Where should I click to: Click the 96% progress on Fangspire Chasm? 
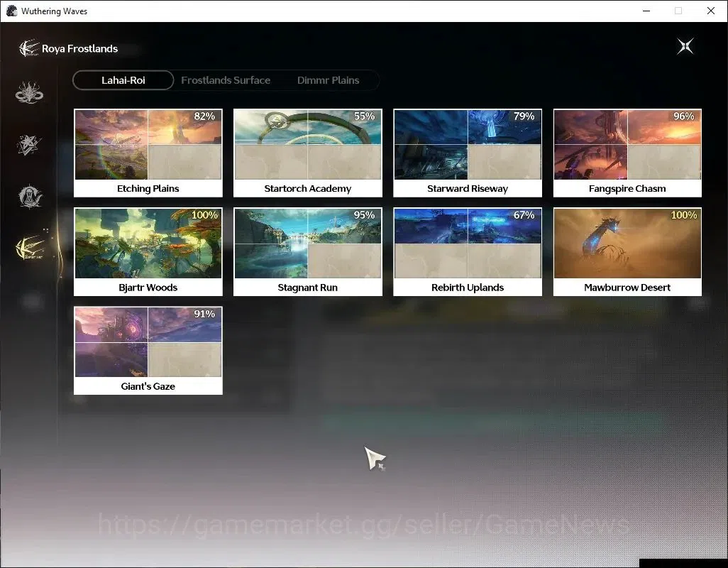(683, 116)
